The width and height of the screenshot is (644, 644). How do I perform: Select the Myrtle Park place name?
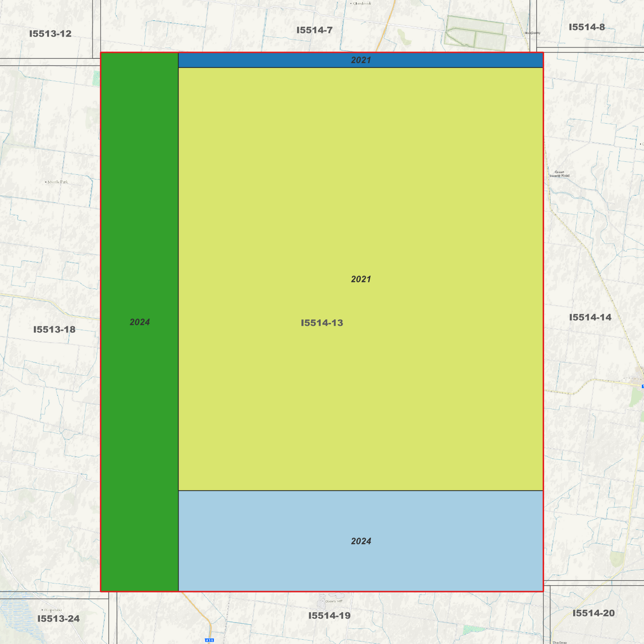(57, 182)
